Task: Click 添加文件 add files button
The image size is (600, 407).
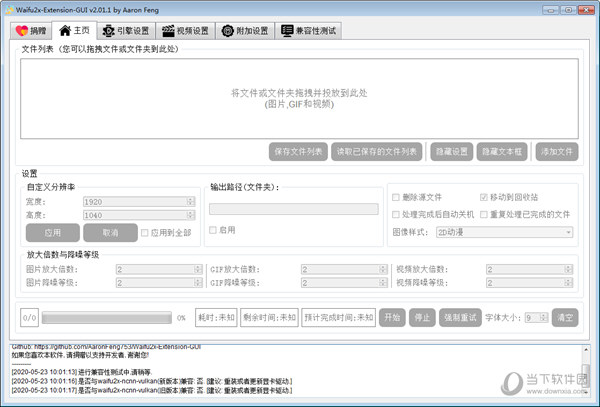Action: pyautogui.click(x=557, y=152)
